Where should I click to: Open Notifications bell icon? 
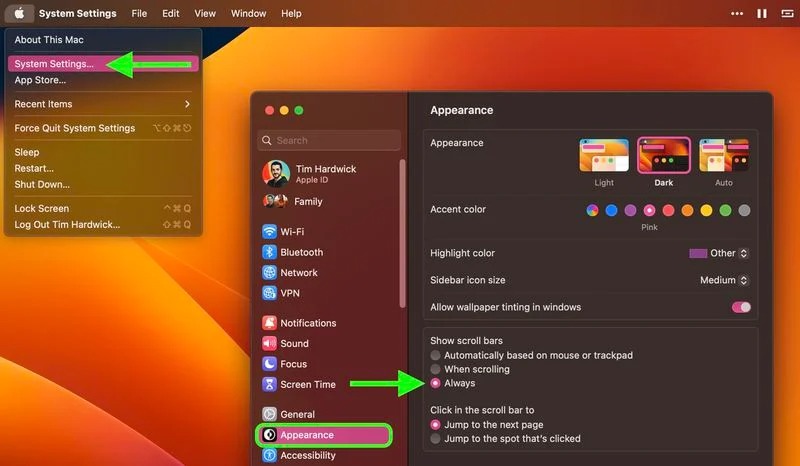pos(269,323)
